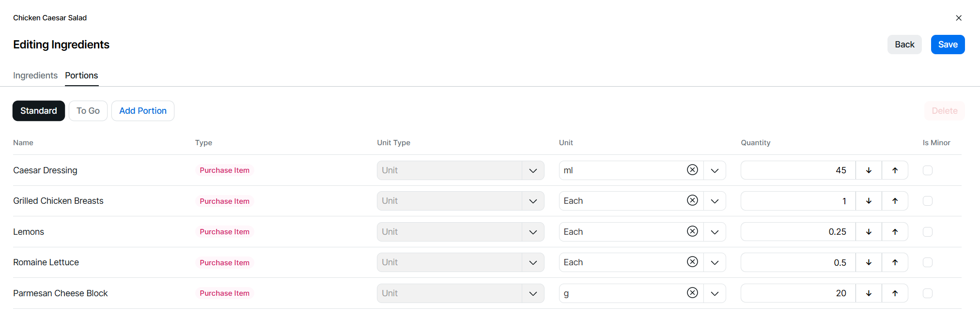Click Add Portion
The image size is (980, 318).
[143, 111]
